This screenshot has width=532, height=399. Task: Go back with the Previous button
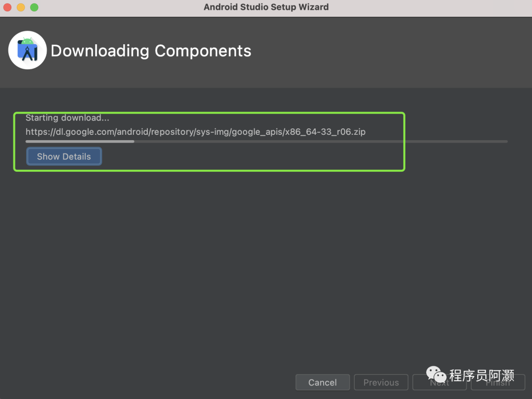(x=381, y=382)
